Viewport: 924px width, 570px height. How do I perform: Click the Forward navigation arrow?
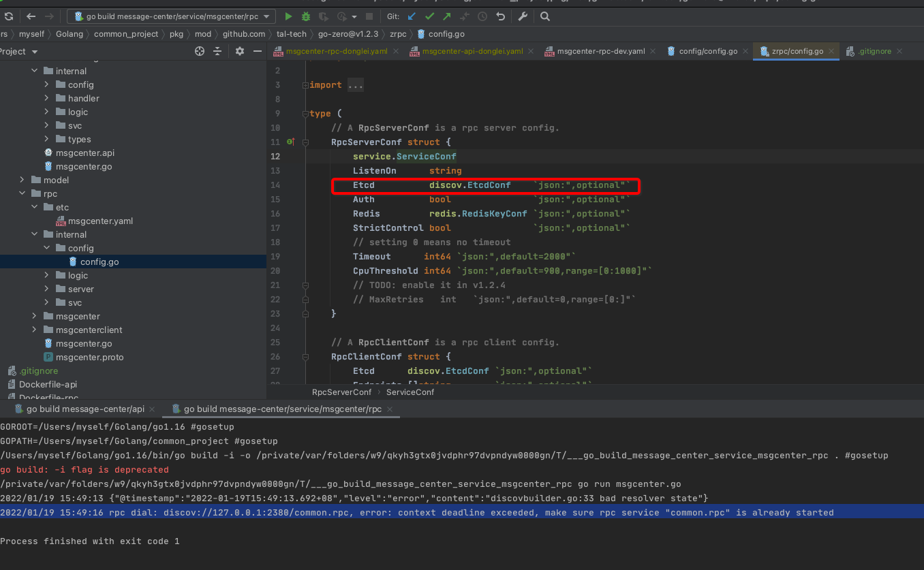49,16
